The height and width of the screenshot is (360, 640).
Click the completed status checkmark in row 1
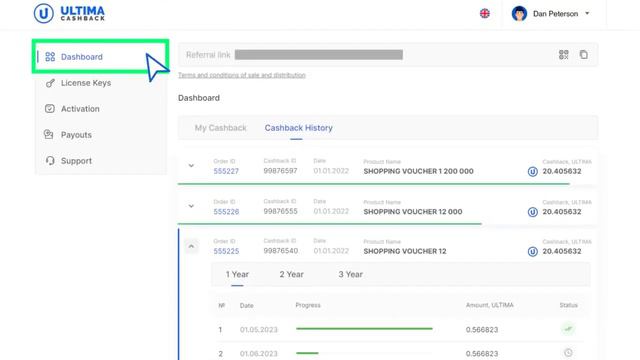pos(568,329)
